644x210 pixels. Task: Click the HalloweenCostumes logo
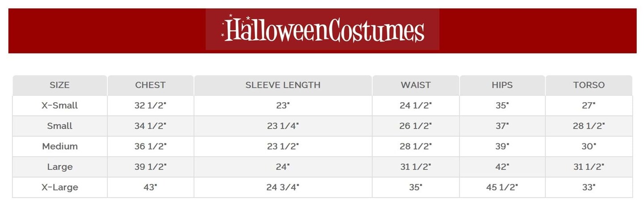click(322, 29)
